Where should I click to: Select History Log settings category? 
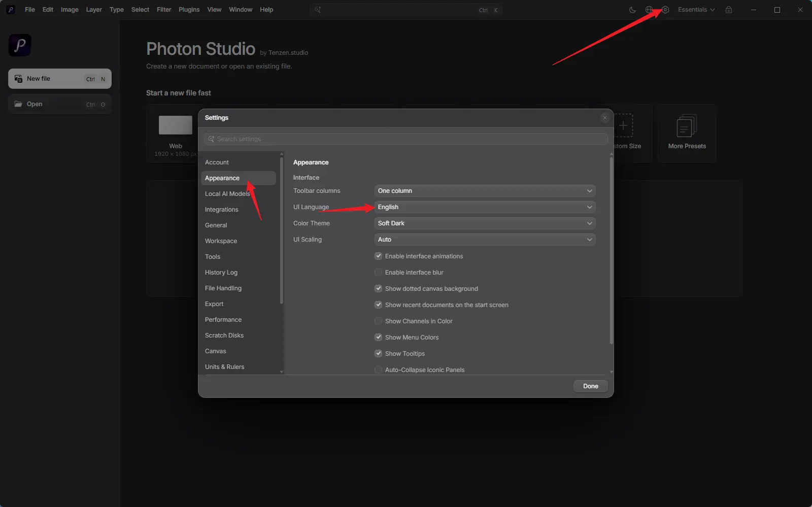239,273
